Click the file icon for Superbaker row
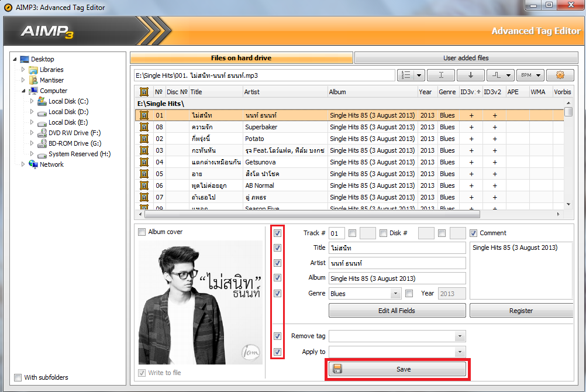 click(x=144, y=127)
